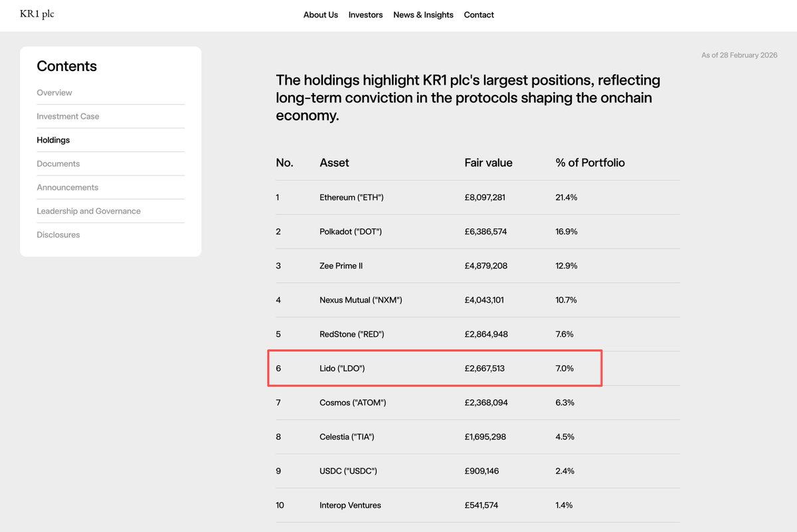Screen dimensions: 797x532
Task: Go to News & Insights
Action: [423, 15]
